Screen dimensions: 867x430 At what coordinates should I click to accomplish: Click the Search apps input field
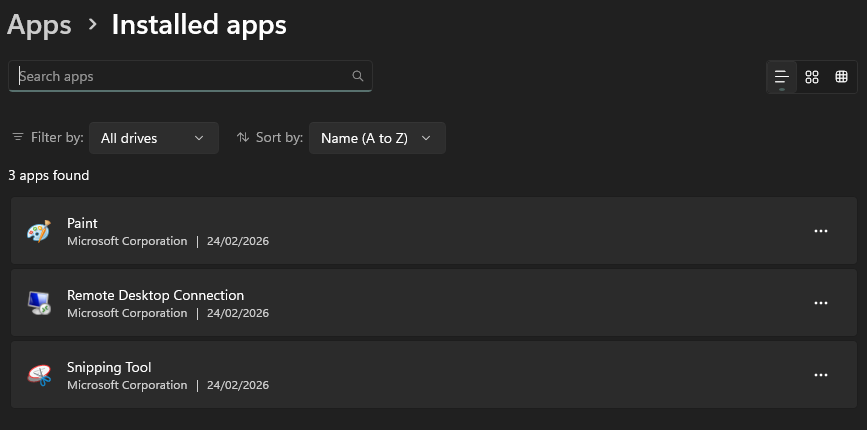190,76
